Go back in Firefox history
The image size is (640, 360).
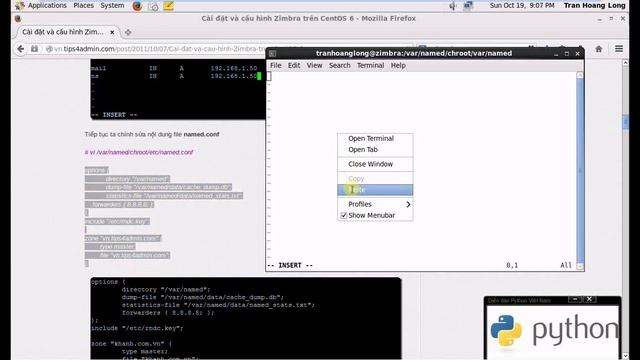[20, 49]
